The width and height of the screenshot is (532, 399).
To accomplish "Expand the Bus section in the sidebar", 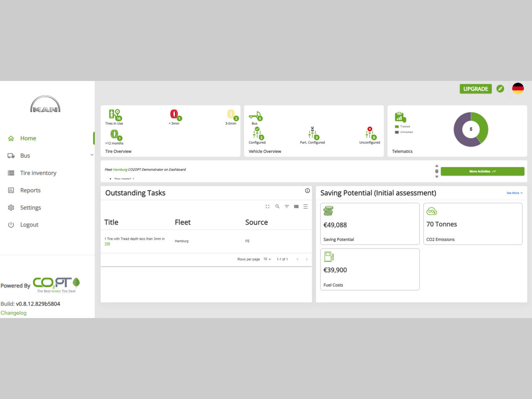I will 92,155.
